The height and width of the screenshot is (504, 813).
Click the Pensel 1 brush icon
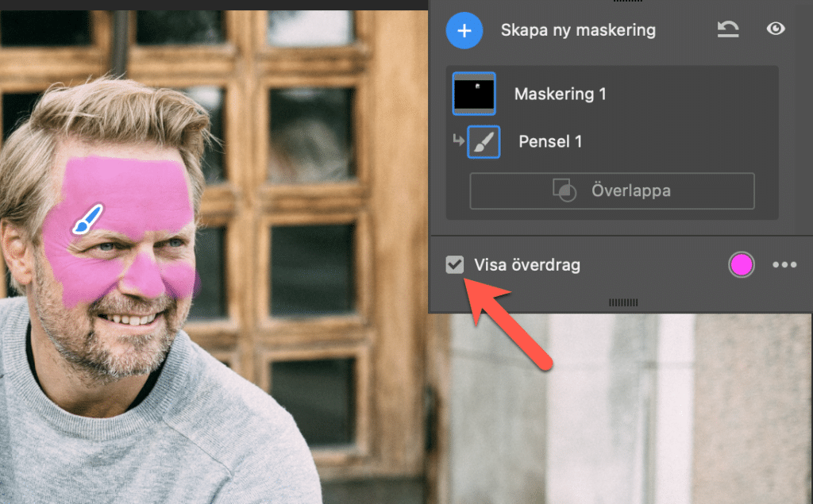pos(484,141)
